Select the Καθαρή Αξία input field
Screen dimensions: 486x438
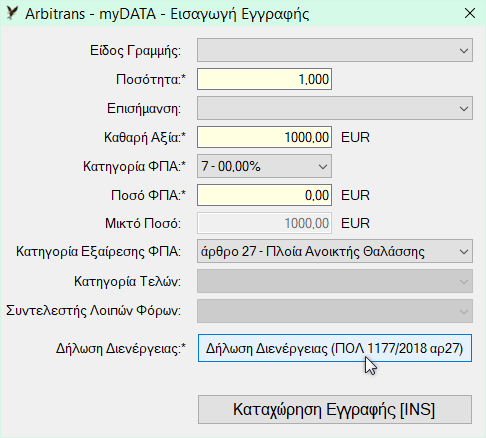pos(264,137)
